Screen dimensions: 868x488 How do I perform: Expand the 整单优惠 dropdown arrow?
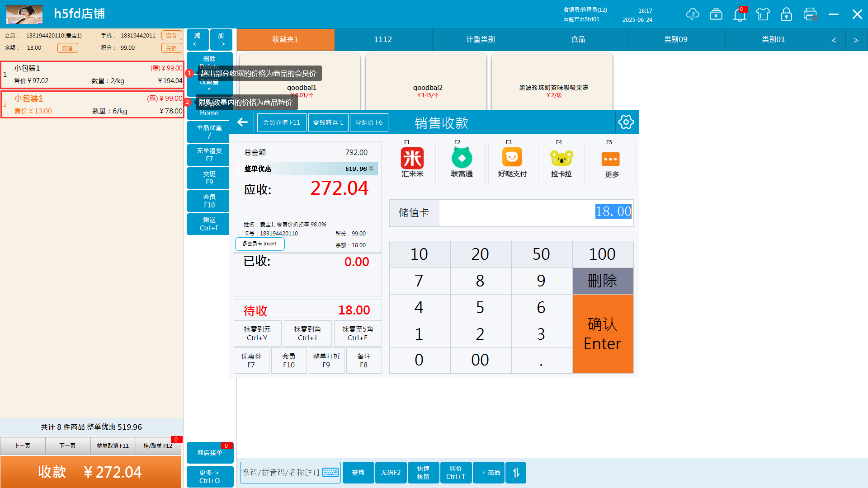(x=371, y=169)
